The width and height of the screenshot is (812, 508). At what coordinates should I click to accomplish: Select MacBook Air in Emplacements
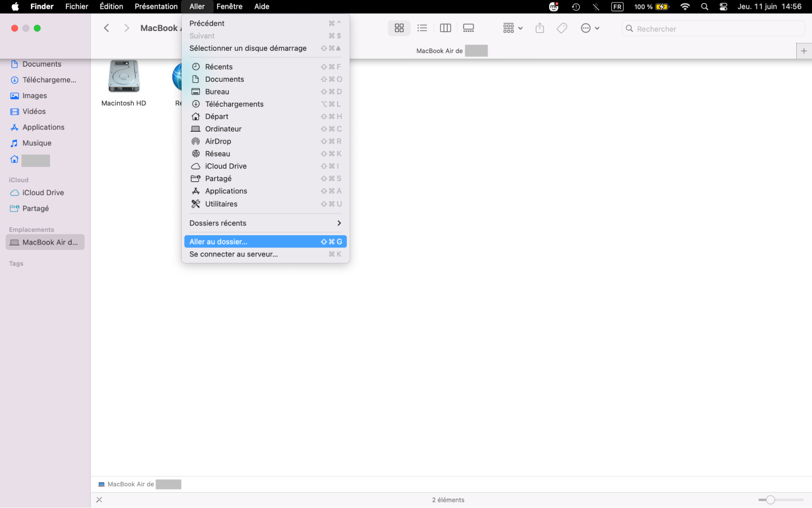[x=45, y=242]
